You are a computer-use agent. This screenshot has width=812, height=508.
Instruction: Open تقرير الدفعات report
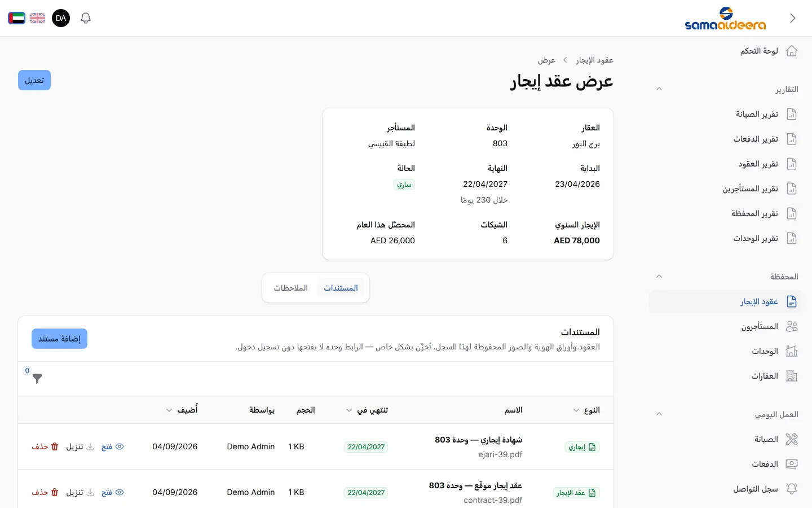click(765, 139)
